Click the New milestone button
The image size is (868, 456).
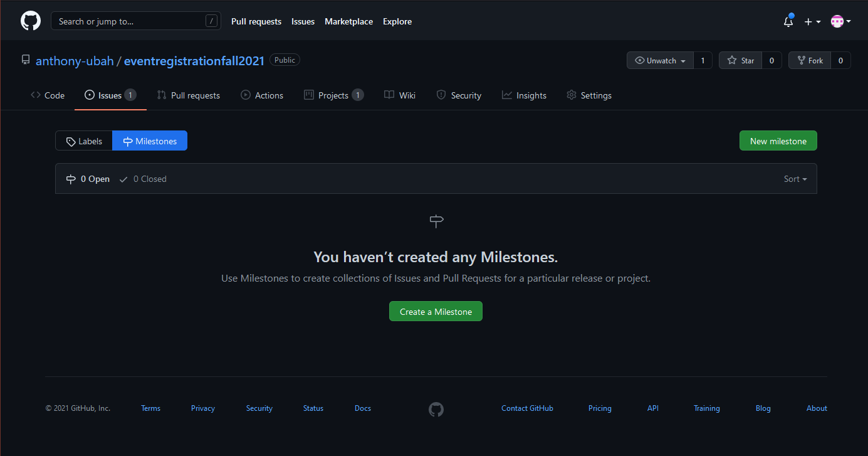[778, 141]
